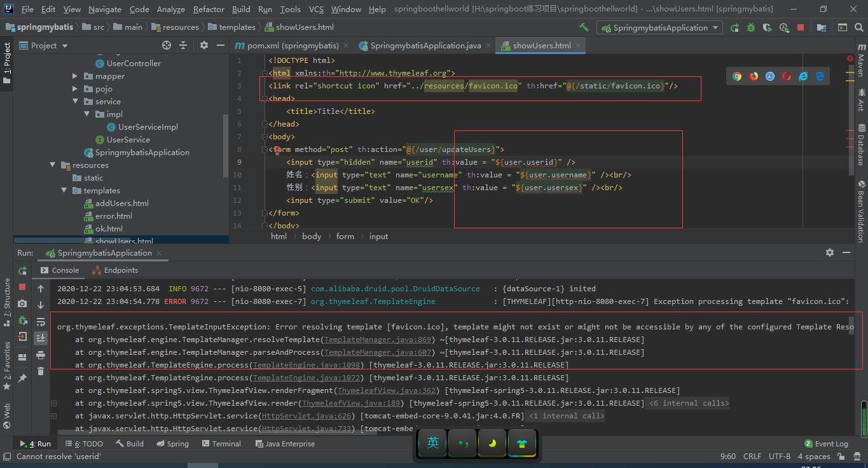868x468 pixels.
Task: Open the Terminal tool window button
Action: [221, 444]
